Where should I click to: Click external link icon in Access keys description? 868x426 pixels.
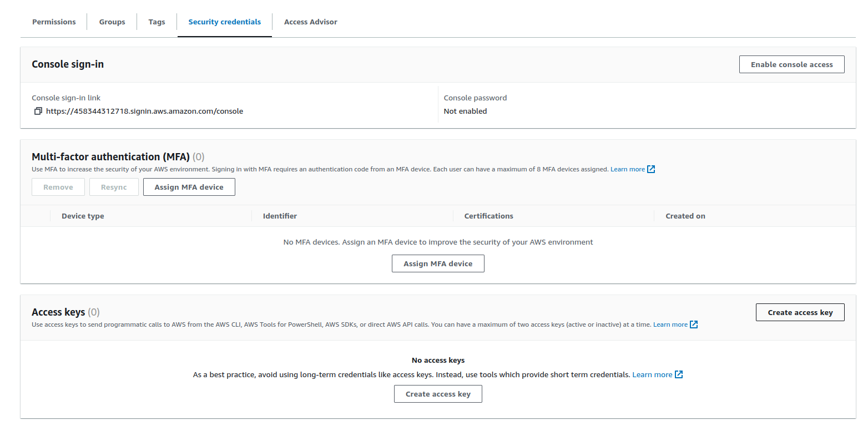(694, 324)
